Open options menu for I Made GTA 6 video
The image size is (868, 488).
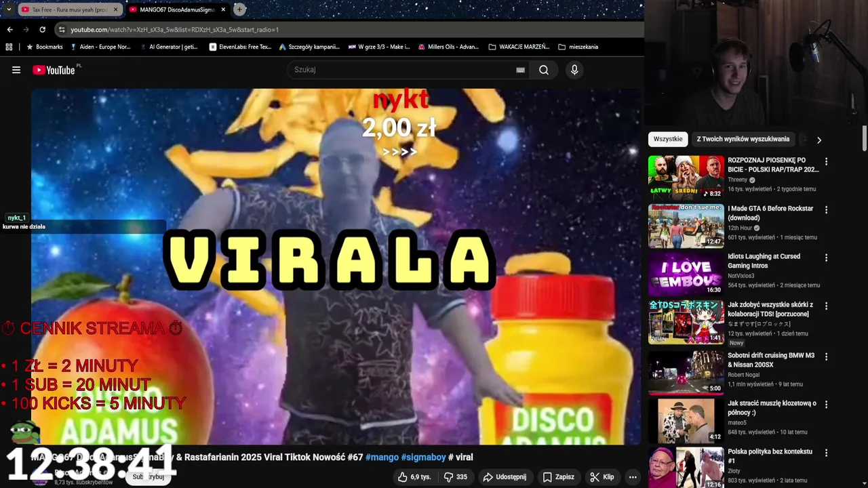click(x=826, y=210)
